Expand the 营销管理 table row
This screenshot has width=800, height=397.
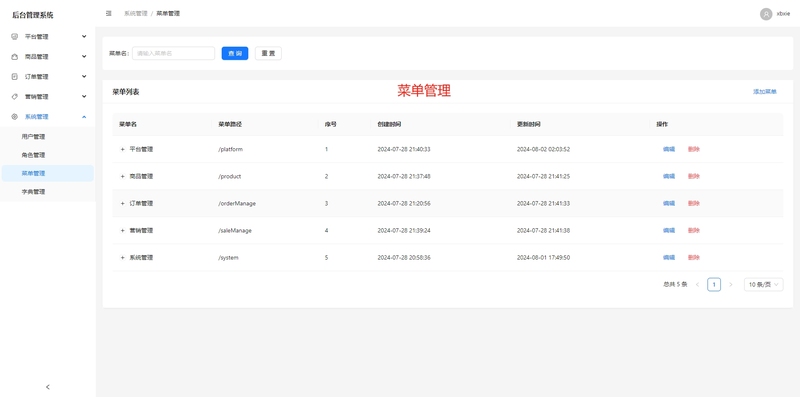(122, 231)
